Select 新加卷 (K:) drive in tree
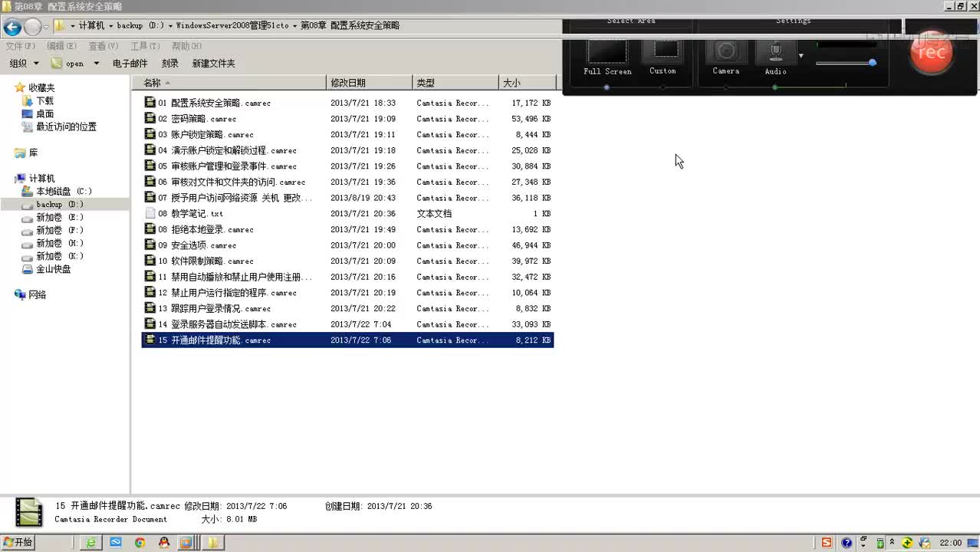This screenshot has height=552, width=980. point(53,257)
